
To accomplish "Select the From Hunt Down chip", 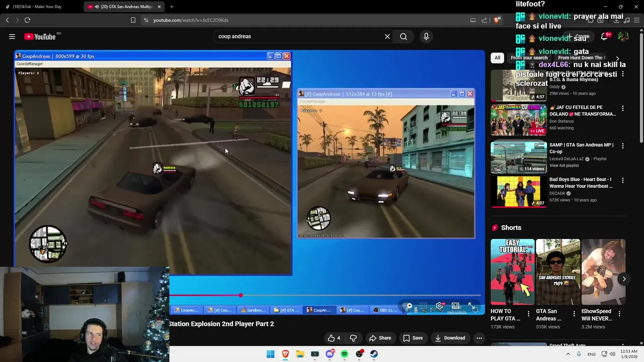I will click(x=582, y=58).
